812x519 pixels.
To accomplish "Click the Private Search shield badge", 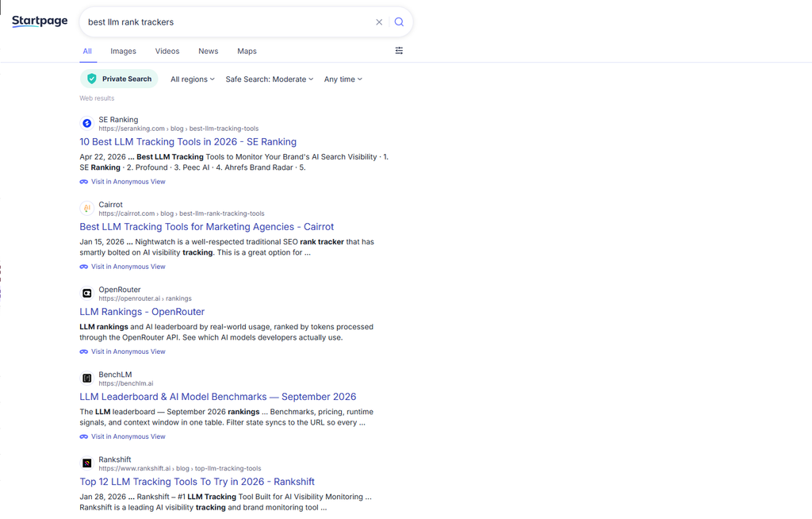I will 119,79.
